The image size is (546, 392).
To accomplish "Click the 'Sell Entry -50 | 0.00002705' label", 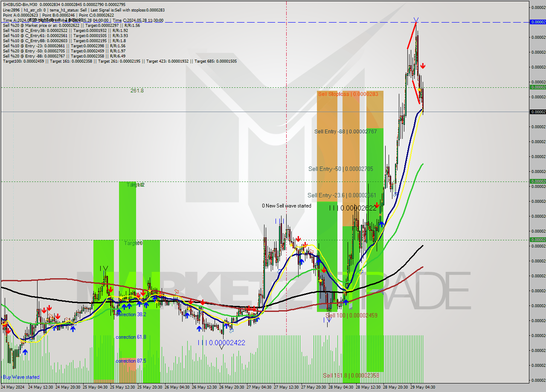I will [x=341, y=169].
